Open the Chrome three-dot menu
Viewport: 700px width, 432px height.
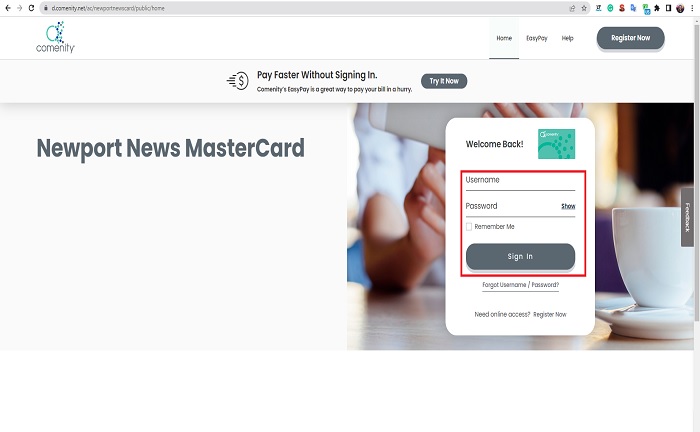(x=692, y=8)
